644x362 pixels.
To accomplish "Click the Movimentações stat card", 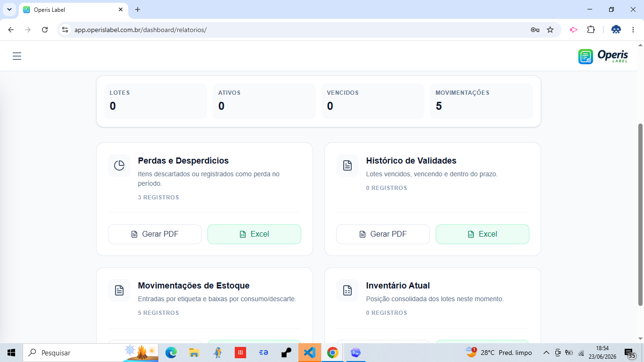I will coord(481,101).
